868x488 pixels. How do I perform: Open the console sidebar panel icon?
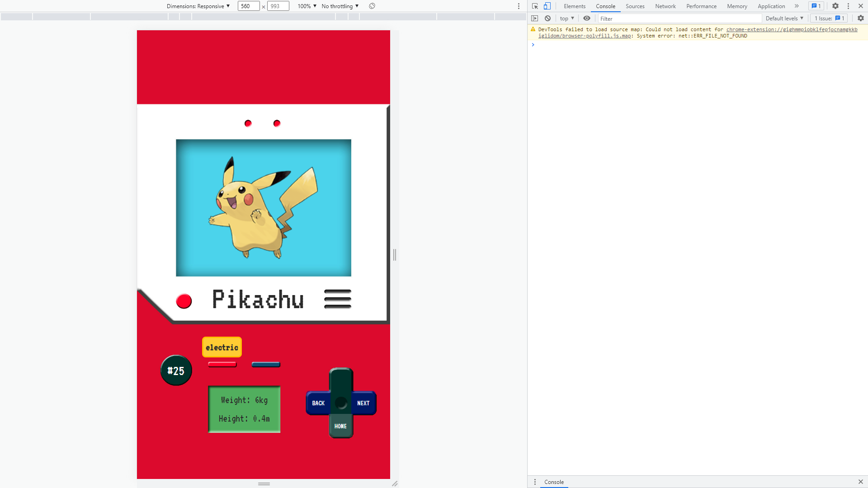coord(535,18)
